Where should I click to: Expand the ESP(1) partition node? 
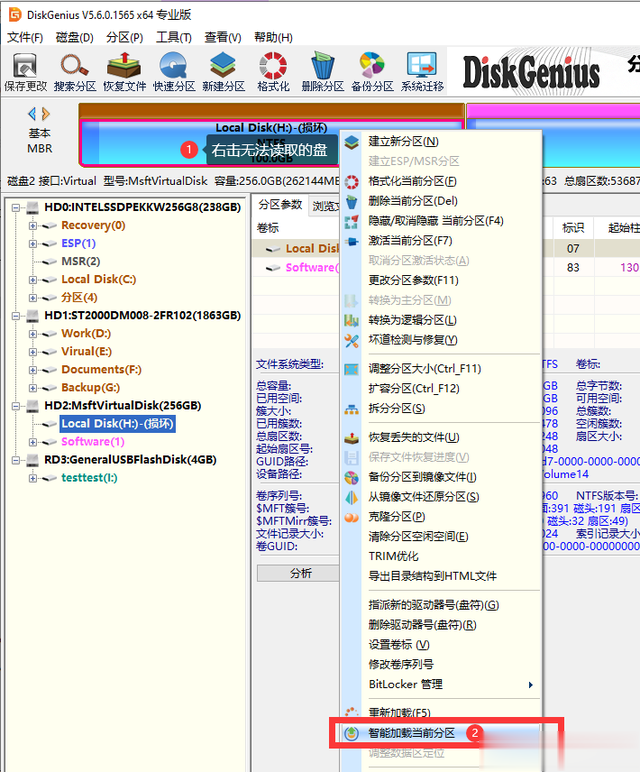click(x=32, y=244)
